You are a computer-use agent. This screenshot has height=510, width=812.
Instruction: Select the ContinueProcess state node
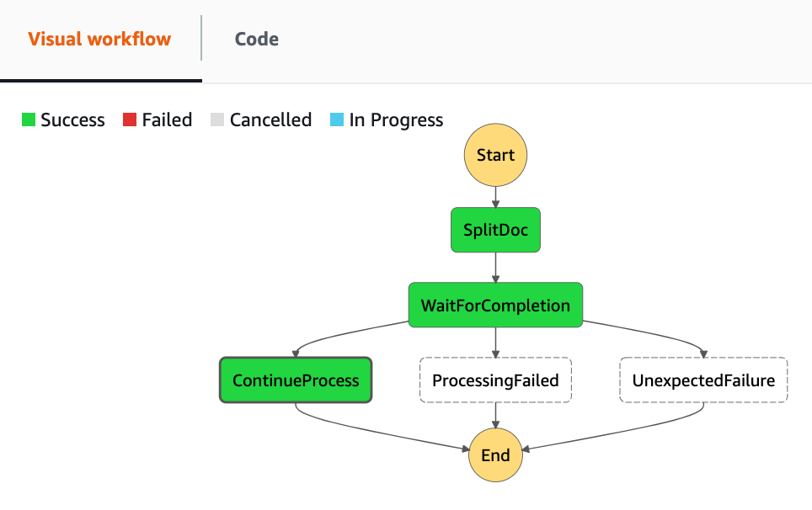pyautogui.click(x=296, y=380)
